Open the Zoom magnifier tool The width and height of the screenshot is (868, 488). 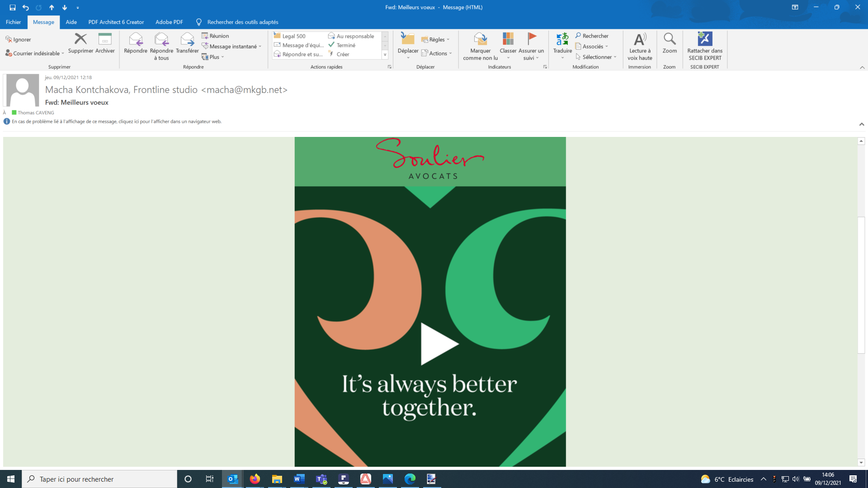tap(670, 43)
